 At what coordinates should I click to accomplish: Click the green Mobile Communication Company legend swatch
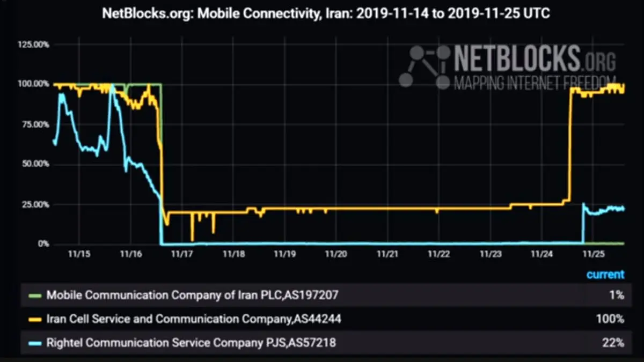[x=35, y=295]
